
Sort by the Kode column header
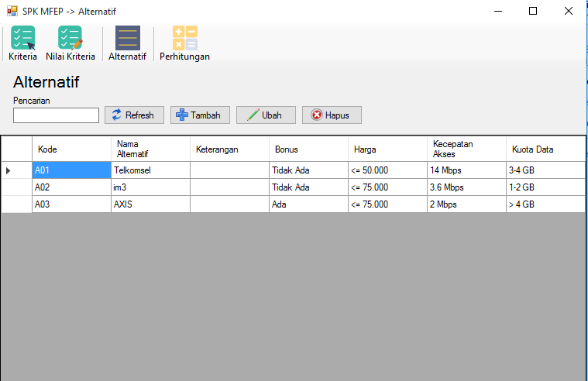(71, 149)
